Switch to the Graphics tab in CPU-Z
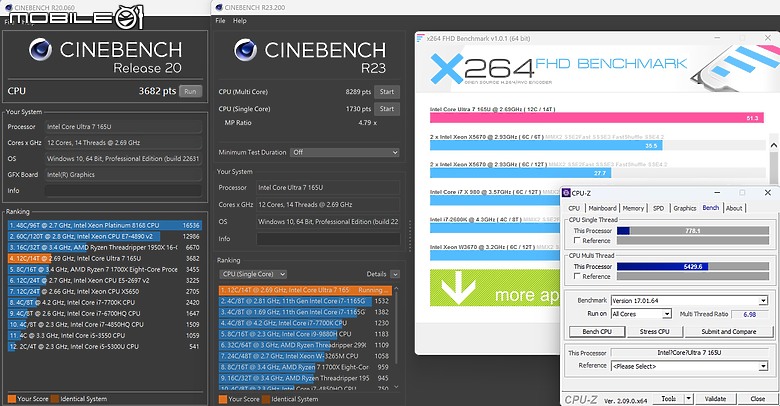The width and height of the screenshot is (780, 406). coord(685,208)
